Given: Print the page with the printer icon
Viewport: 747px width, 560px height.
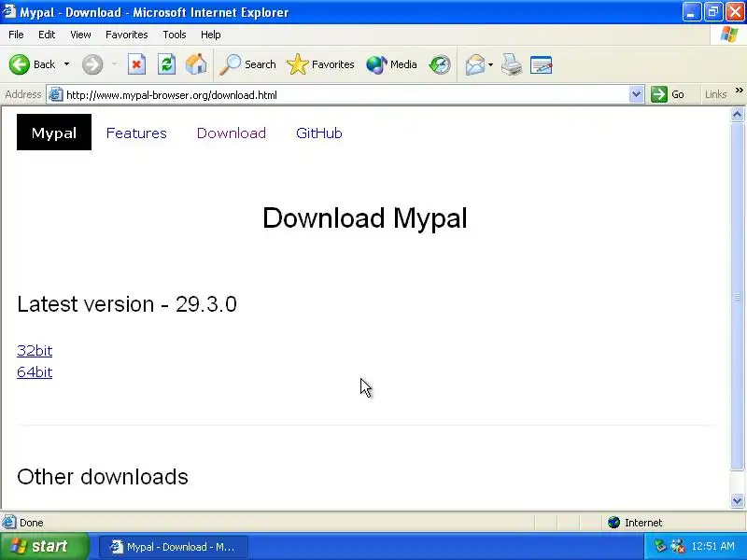Looking at the screenshot, I should (512, 64).
